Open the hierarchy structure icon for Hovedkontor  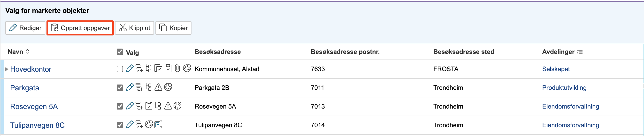pyautogui.click(x=149, y=68)
